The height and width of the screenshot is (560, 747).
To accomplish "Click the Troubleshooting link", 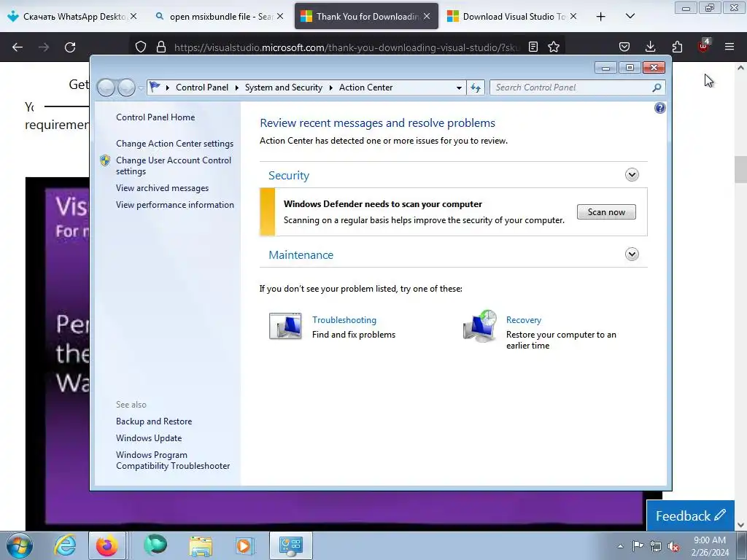I will (x=344, y=320).
